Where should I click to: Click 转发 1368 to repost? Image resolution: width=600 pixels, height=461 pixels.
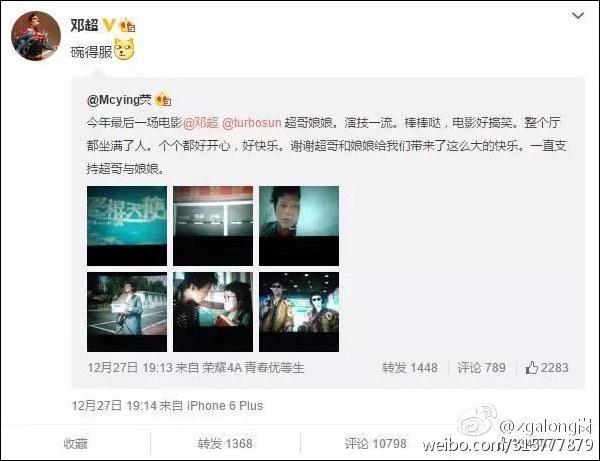click(225, 444)
